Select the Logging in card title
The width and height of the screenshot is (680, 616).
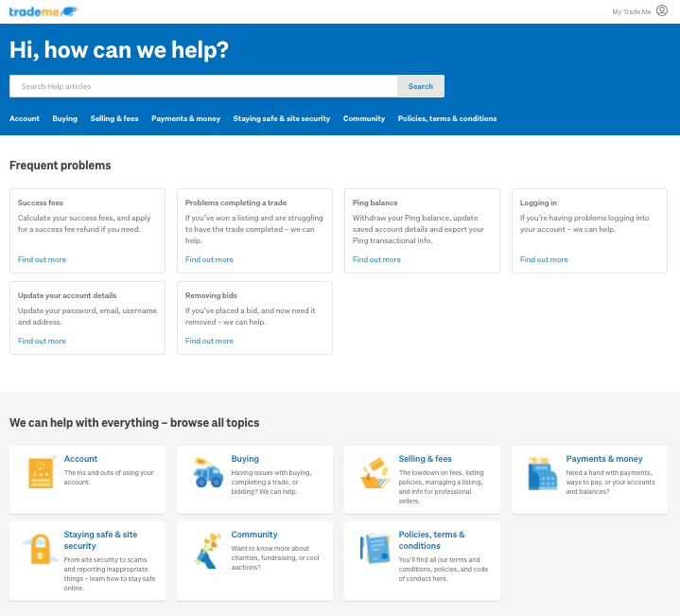538,202
